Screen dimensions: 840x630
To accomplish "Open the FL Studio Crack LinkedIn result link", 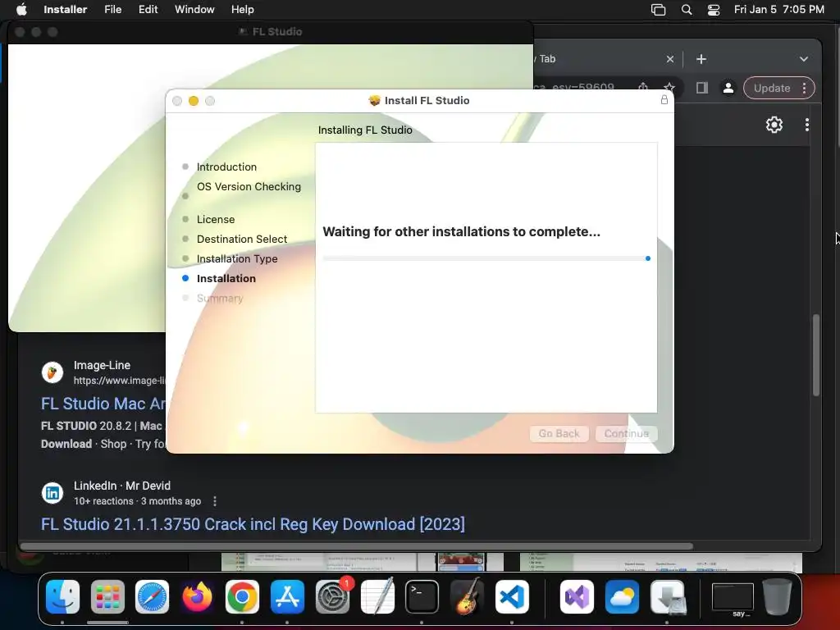I will [x=253, y=524].
